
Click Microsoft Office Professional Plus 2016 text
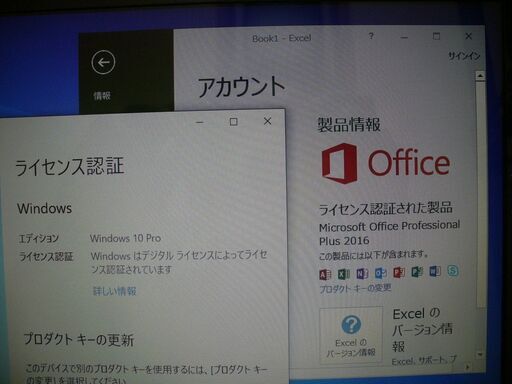point(389,233)
